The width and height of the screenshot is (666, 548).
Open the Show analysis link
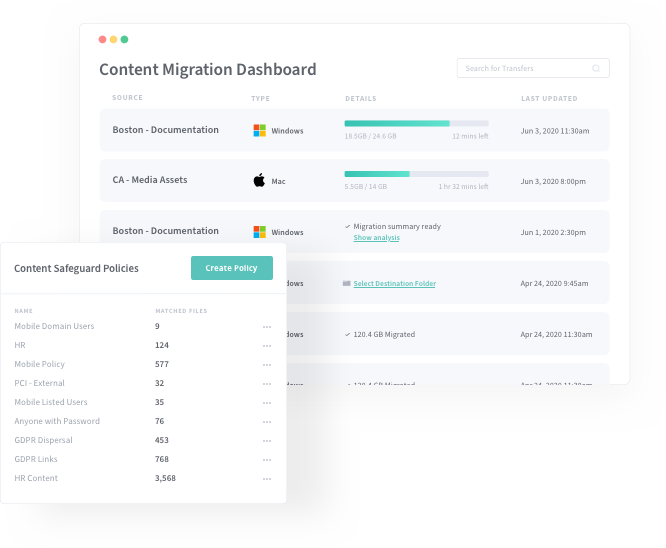[376, 238]
